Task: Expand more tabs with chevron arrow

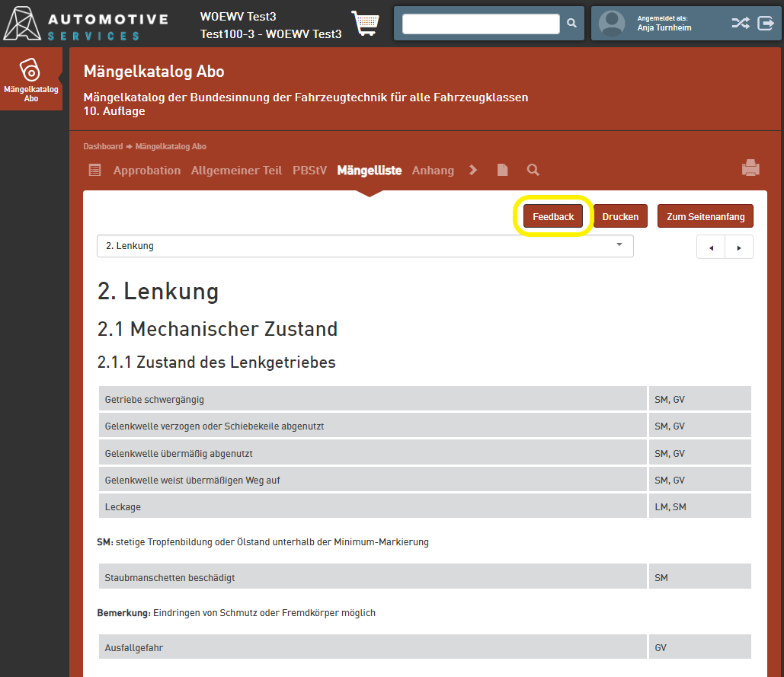Action: 473,170
